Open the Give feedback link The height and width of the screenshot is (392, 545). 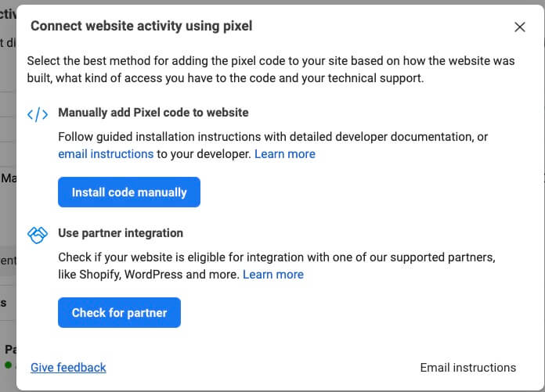pyautogui.click(x=68, y=367)
